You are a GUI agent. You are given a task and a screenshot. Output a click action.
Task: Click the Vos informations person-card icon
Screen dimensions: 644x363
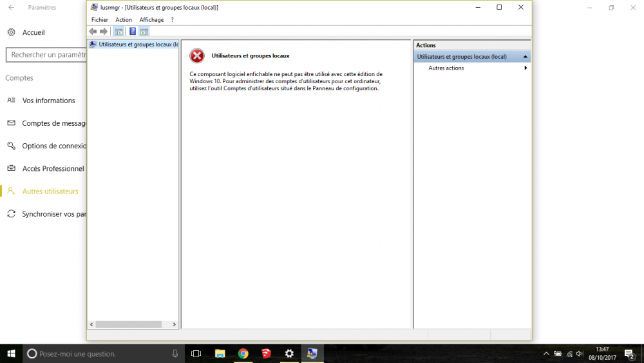point(11,100)
